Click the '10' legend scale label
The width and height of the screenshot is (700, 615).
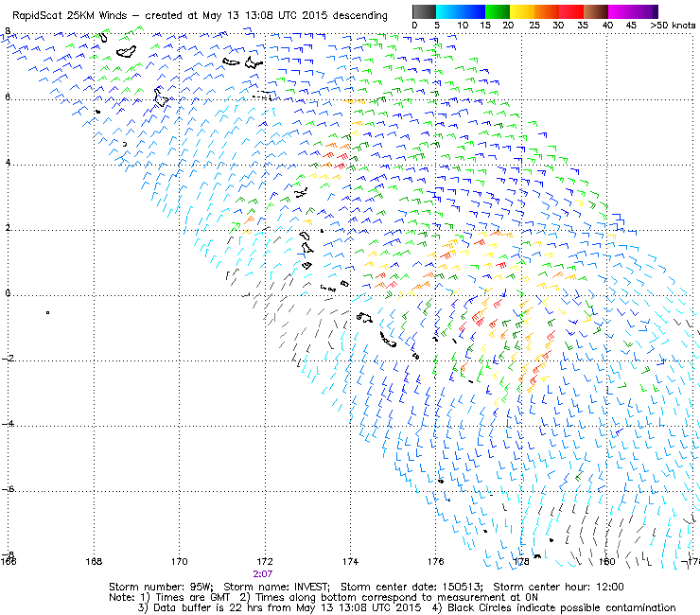tap(463, 25)
